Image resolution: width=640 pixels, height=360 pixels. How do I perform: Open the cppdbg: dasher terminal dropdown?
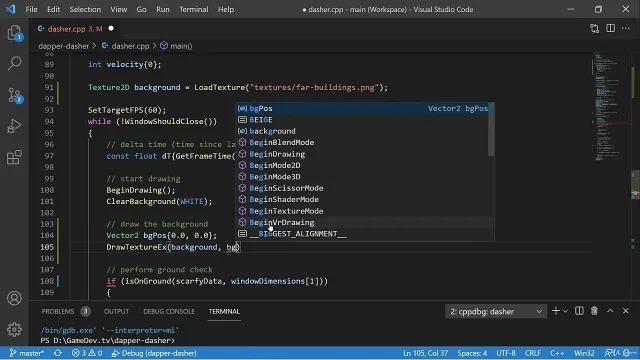(496, 311)
